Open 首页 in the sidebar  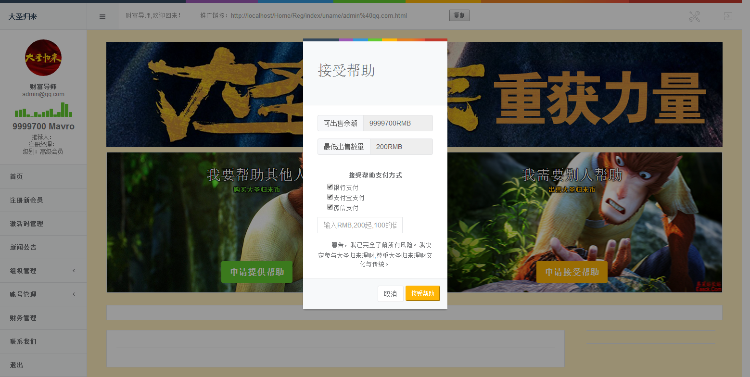pos(43,177)
